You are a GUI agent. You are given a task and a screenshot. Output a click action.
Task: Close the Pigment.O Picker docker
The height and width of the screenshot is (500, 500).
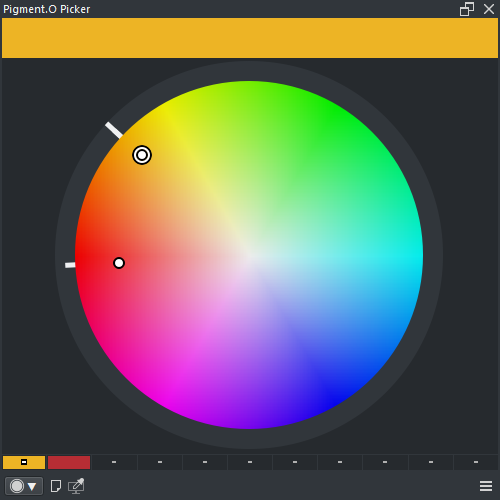(489, 9)
